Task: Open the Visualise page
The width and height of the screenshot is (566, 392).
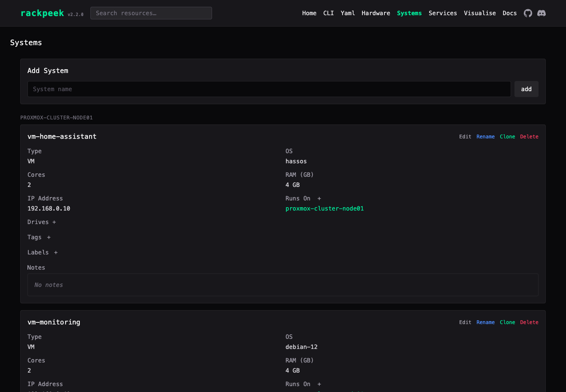Action: pos(480,13)
